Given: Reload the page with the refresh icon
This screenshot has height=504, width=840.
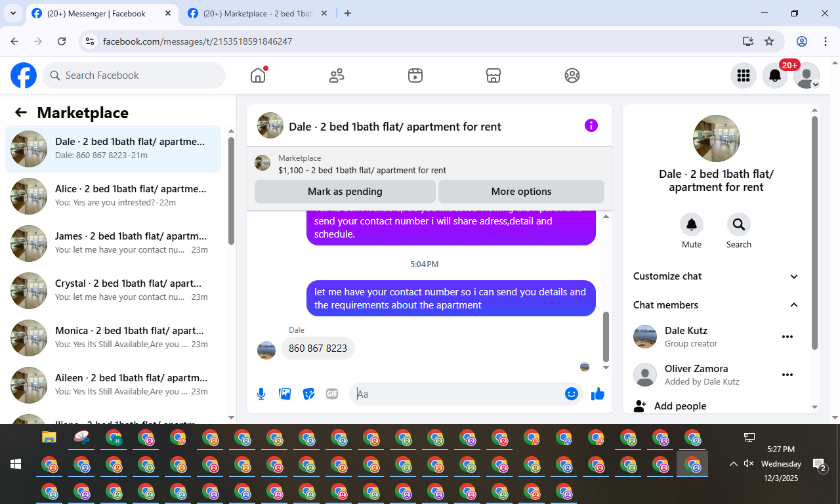Looking at the screenshot, I should pos(62,41).
